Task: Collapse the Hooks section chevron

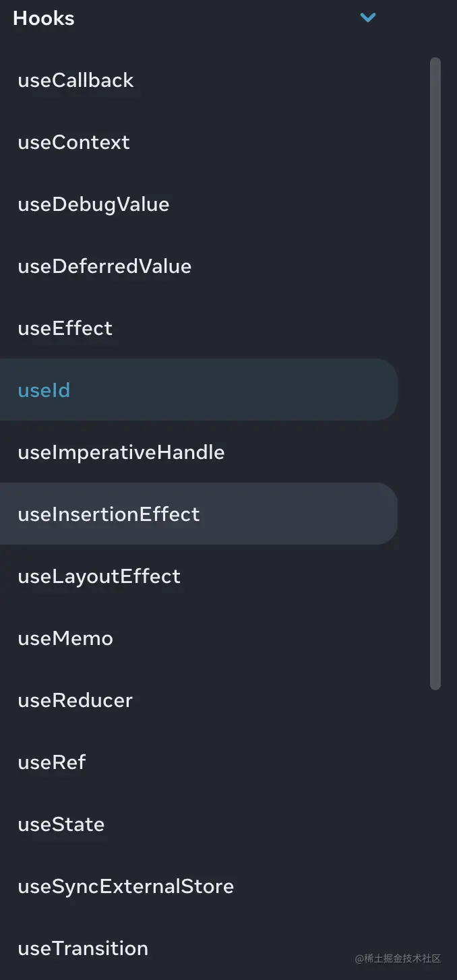Action: (x=368, y=18)
